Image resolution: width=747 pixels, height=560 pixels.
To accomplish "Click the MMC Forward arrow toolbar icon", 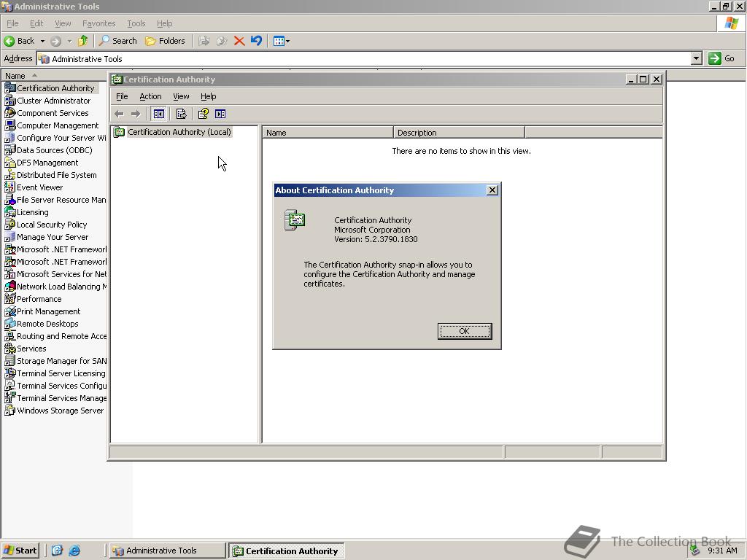I will [x=136, y=114].
